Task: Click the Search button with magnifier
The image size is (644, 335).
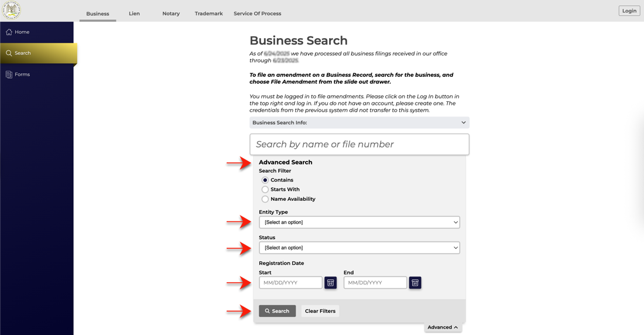Action: pyautogui.click(x=278, y=311)
